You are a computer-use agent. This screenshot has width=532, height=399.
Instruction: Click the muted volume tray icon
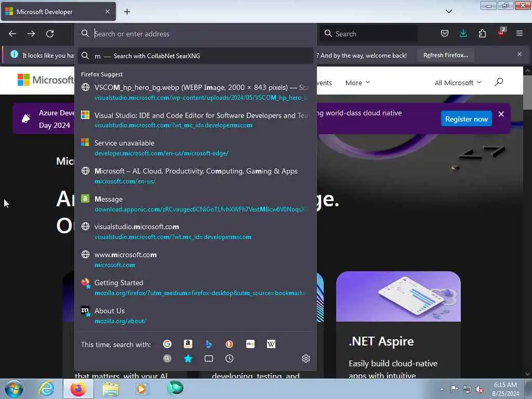coord(480,389)
